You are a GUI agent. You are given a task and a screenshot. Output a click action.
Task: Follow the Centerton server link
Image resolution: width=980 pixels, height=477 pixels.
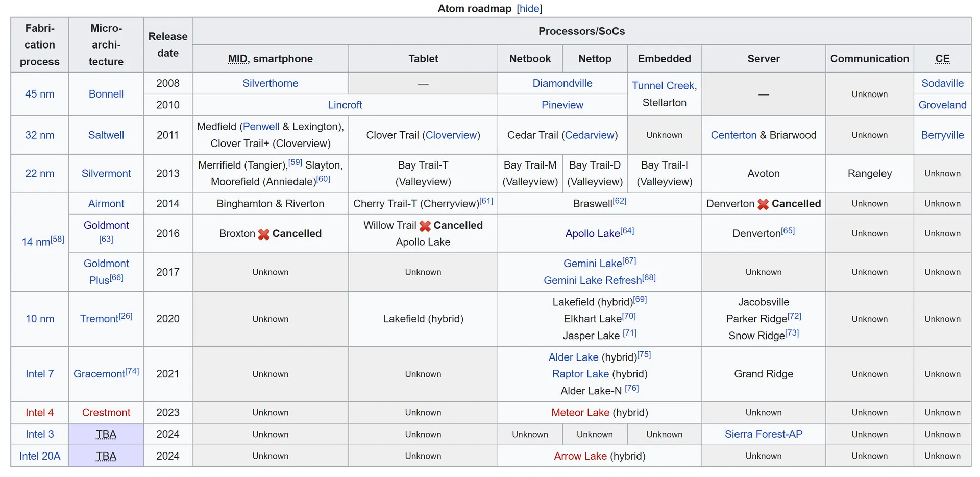pyautogui.click(x=733, y=135)
